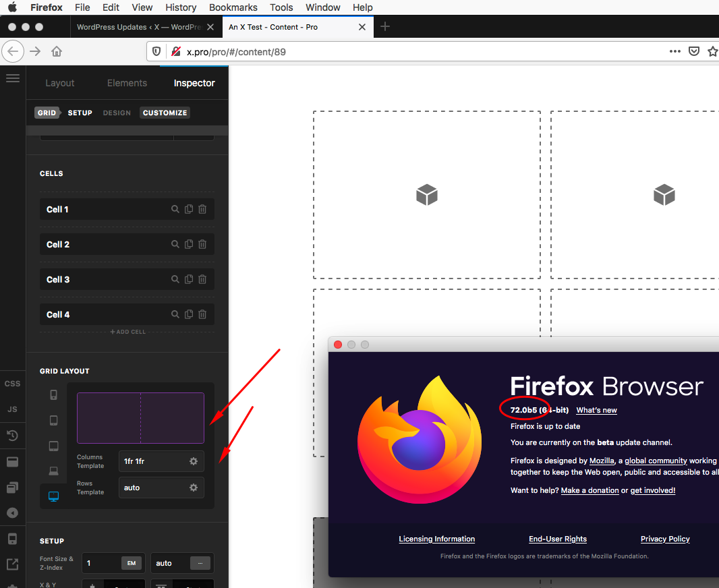Image resolution: width=719 pixels, height=588 pixels.
Task: Open the Mozilla link in About dialog
Action: (x=602, y=461)
